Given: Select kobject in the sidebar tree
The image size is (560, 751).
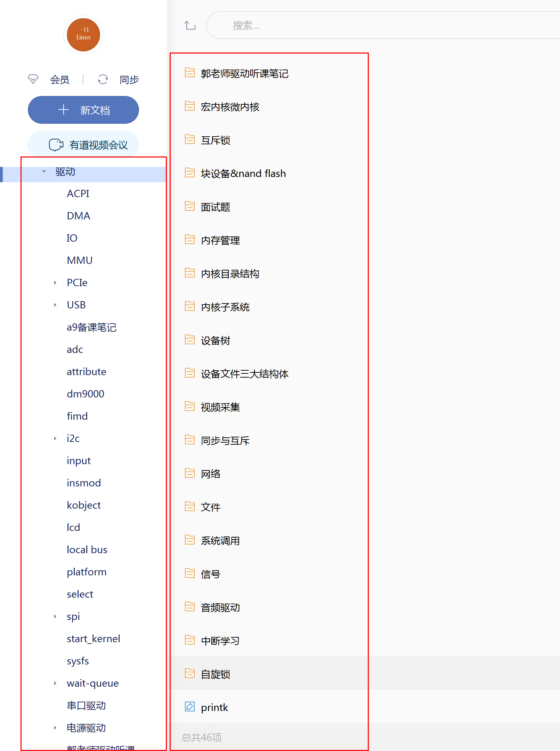Looking at the screenshot, I should click(x=84, y=505).
